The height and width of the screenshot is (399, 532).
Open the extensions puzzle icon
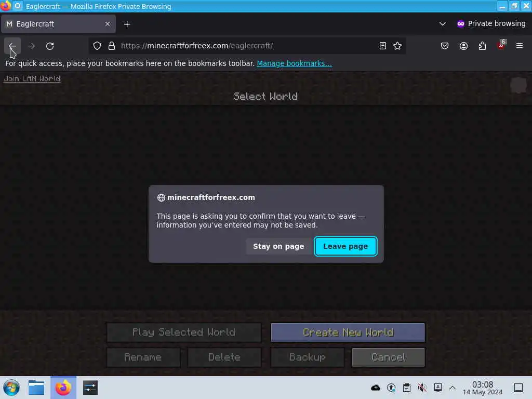(482, 46)
